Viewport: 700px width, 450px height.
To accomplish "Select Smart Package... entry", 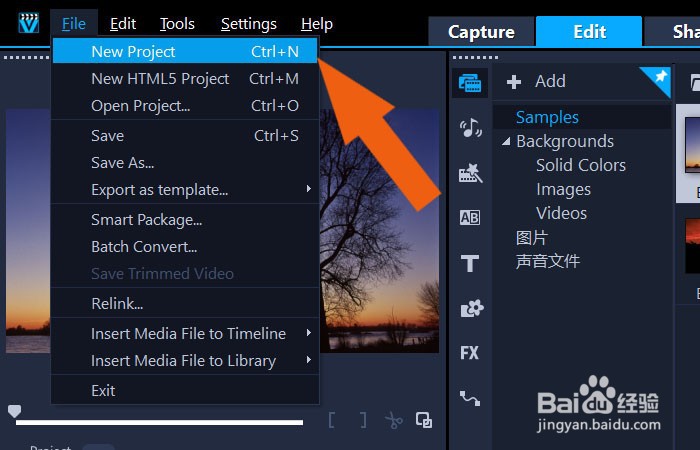I will coord(185,220).
